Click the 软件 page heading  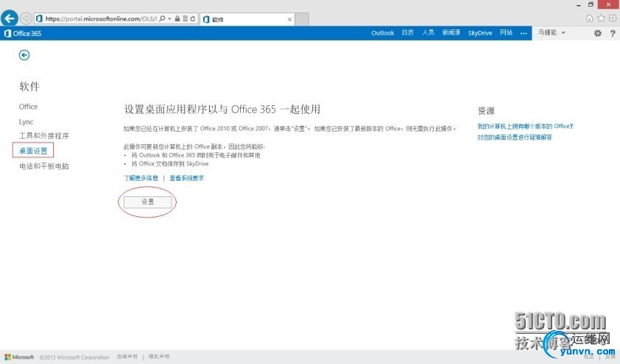[x=29, y=87]
